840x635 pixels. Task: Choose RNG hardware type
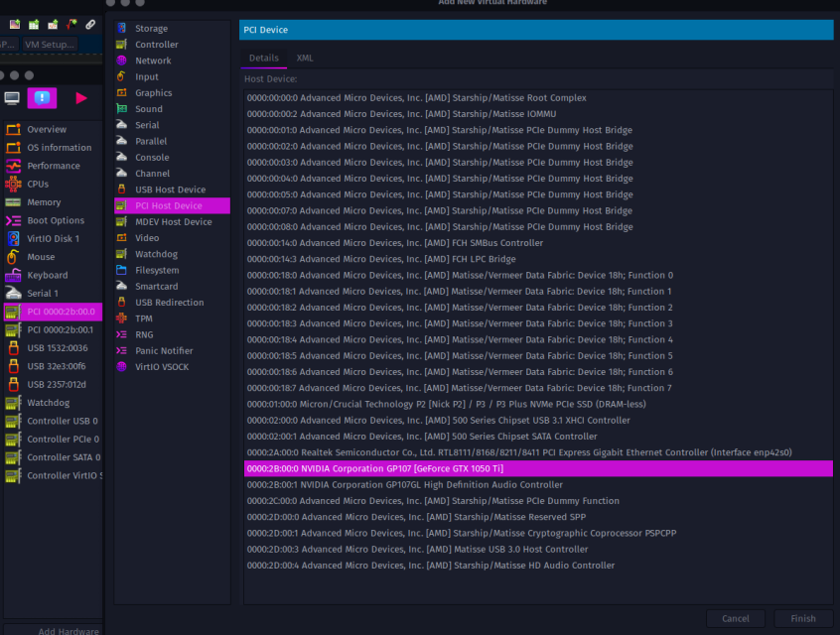pos(172,334)
